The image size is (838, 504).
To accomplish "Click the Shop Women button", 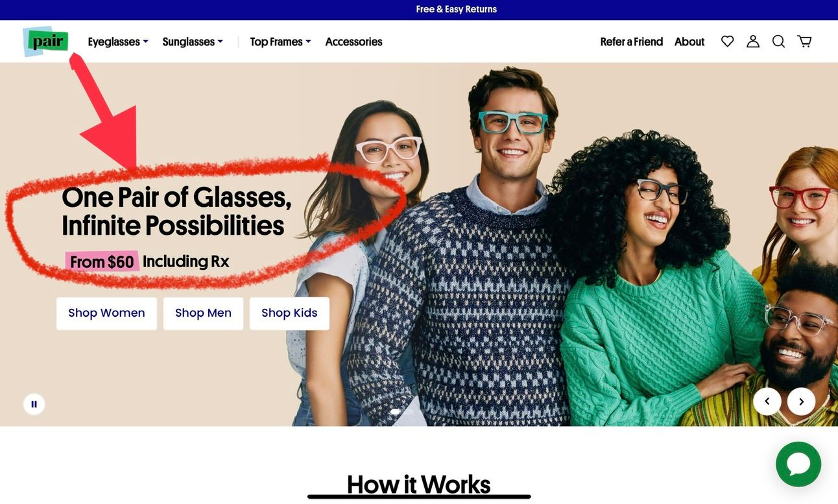I will [x=107, y=313].
